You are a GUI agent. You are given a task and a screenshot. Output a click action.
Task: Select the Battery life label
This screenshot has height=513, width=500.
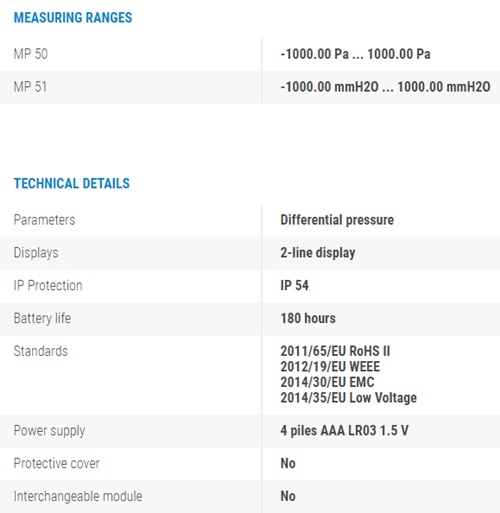[42, 318]
